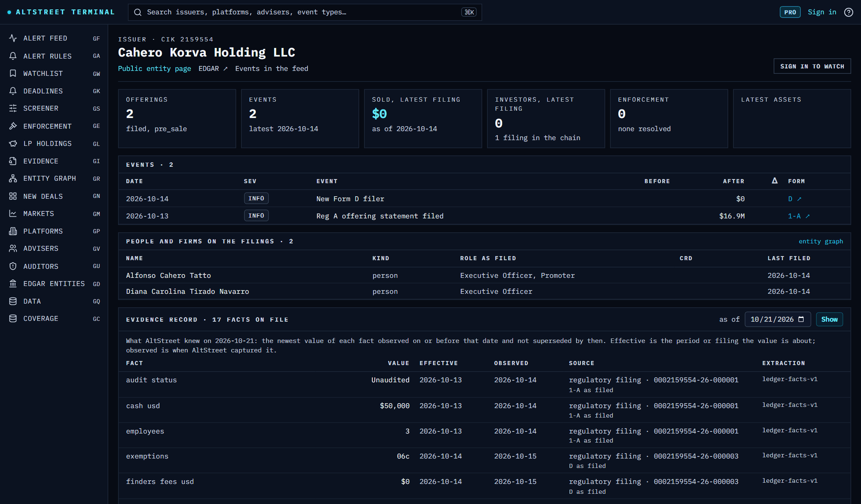Click the ⌘K shortcut badge in search
Image resolution: width=861 pixels, height=504 pixels.
click(x=469, y=12)
